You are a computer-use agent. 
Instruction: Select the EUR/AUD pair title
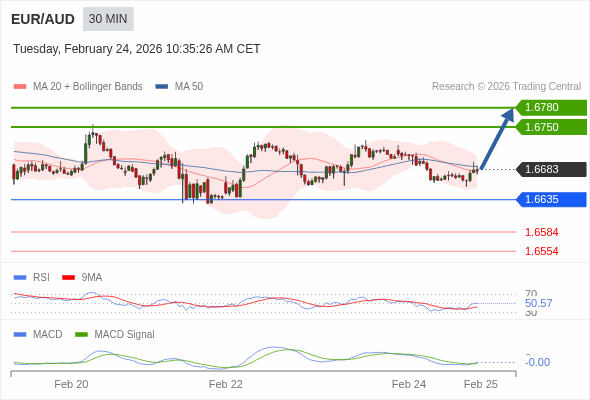coord(43,19)
